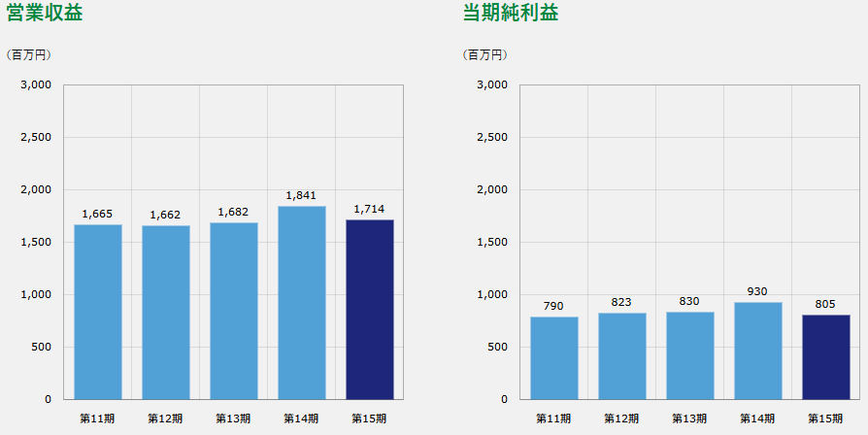The image size is (868, 435).
Task: Click the dark blue 第15期 当期純利益 bar
Action: coord(826,356)
